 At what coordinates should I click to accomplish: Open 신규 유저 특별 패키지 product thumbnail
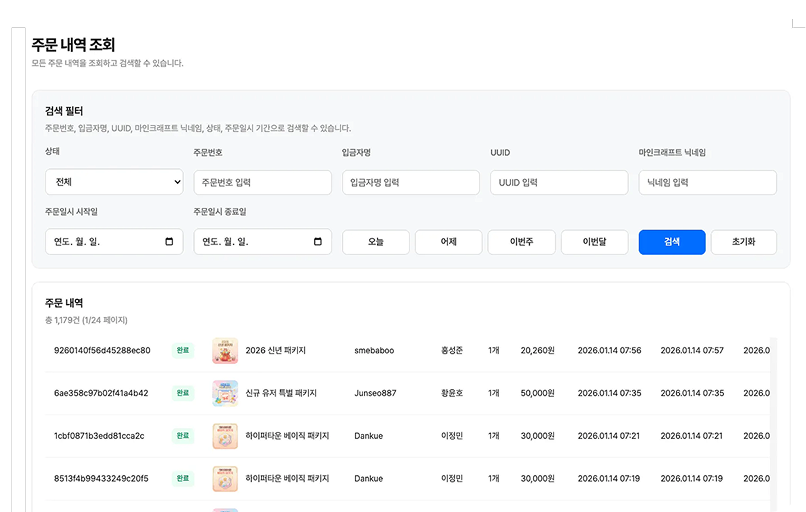coord(225,393)
